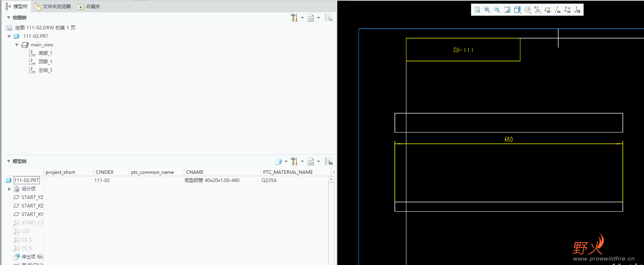Screen dimensions: 644x265
Task: Select the CS_S coordinate system
Action: pos(23,240)
